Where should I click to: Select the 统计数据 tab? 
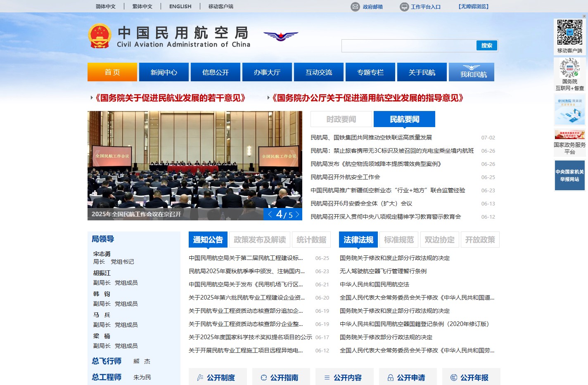point(311,240)
